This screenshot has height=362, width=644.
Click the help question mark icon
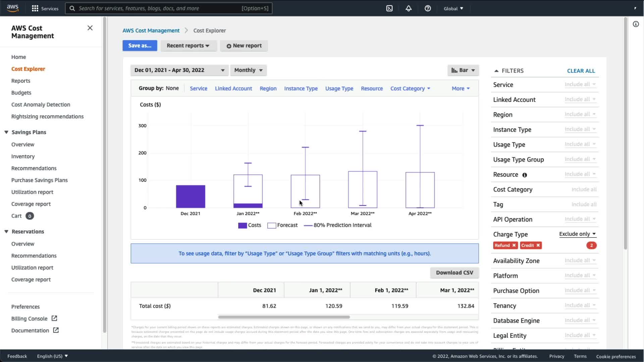coord(428,8)
